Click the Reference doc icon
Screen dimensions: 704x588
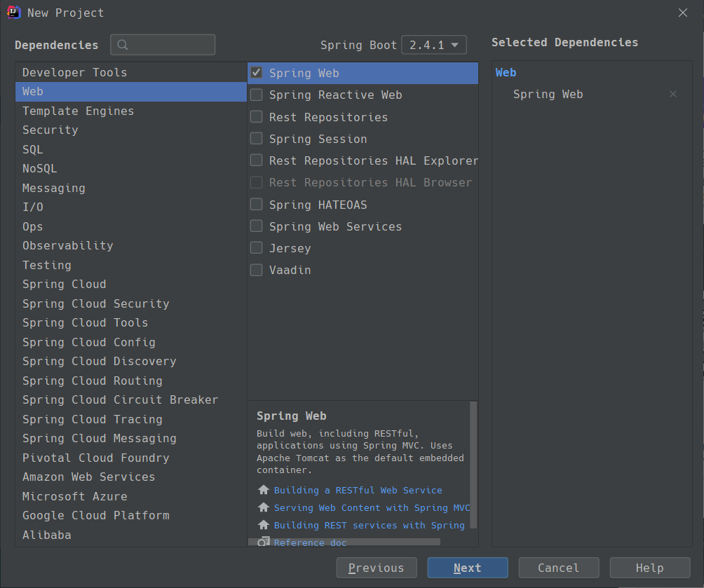[x=264, y=542]
